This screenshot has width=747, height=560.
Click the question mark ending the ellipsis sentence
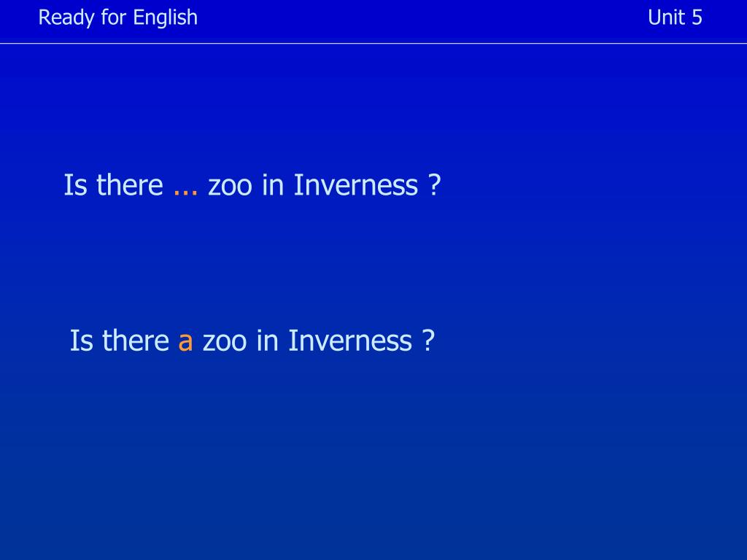434,184
